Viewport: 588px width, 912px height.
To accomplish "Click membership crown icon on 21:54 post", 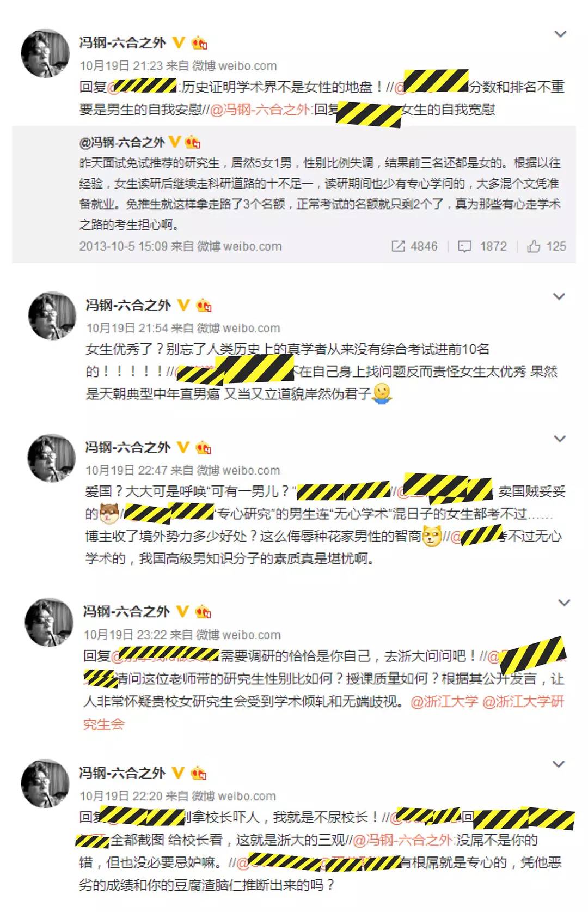I will point(204,305).
